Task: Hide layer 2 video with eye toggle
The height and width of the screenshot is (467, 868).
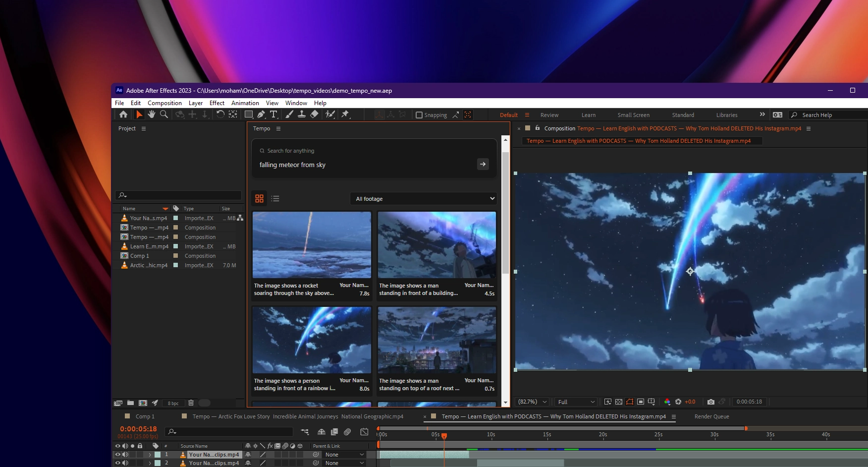Action: point(118,463)
